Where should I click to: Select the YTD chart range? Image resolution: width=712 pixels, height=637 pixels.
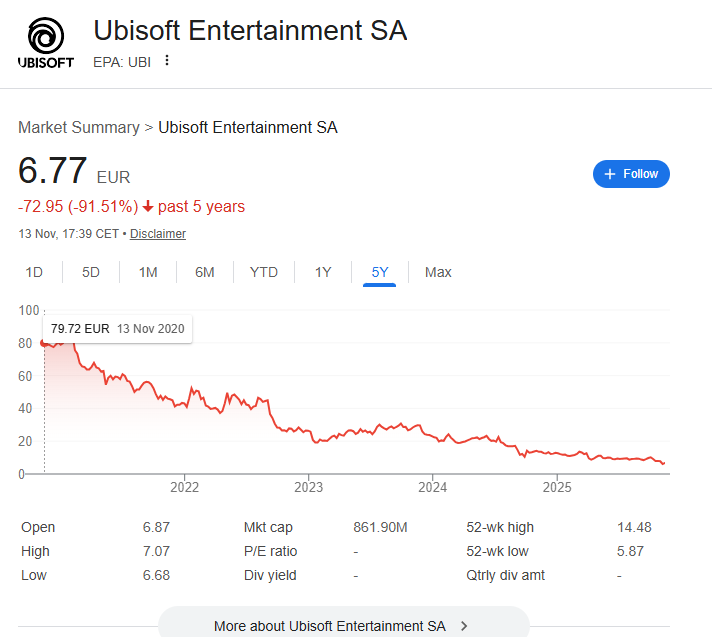[264, 272]
